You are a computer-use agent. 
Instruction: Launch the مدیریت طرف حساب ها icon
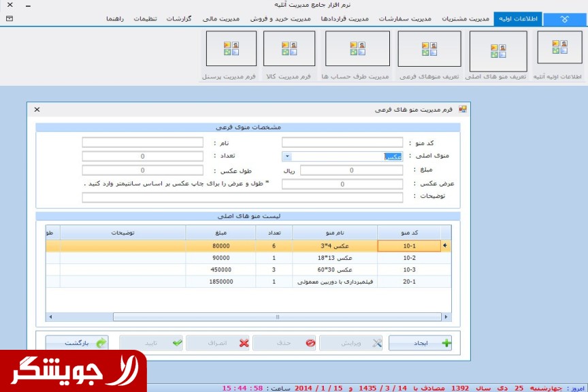click(x=357, y=49)
